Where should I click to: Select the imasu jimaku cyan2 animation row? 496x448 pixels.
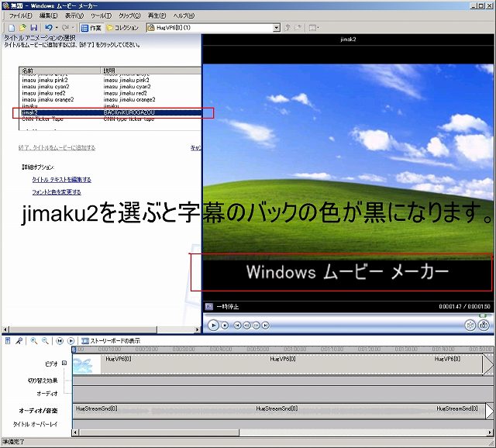coord(110,86)
